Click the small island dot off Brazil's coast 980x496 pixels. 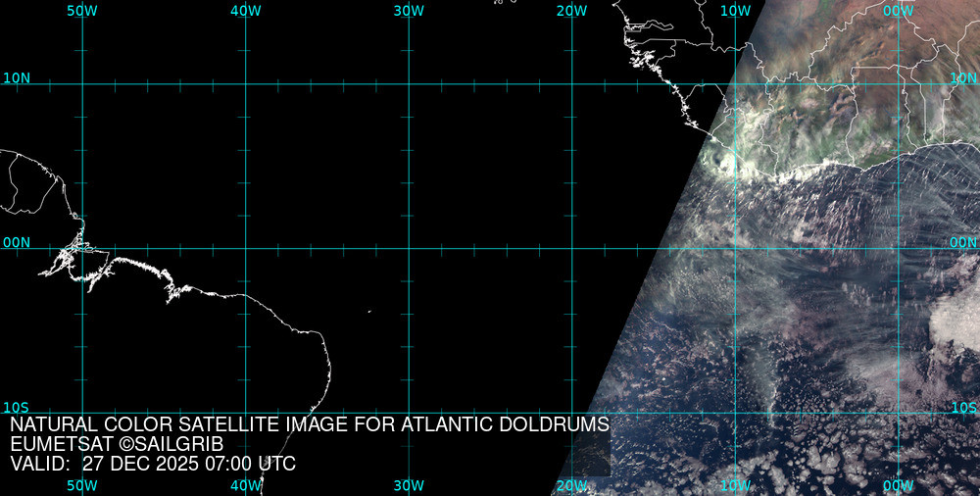369,313
